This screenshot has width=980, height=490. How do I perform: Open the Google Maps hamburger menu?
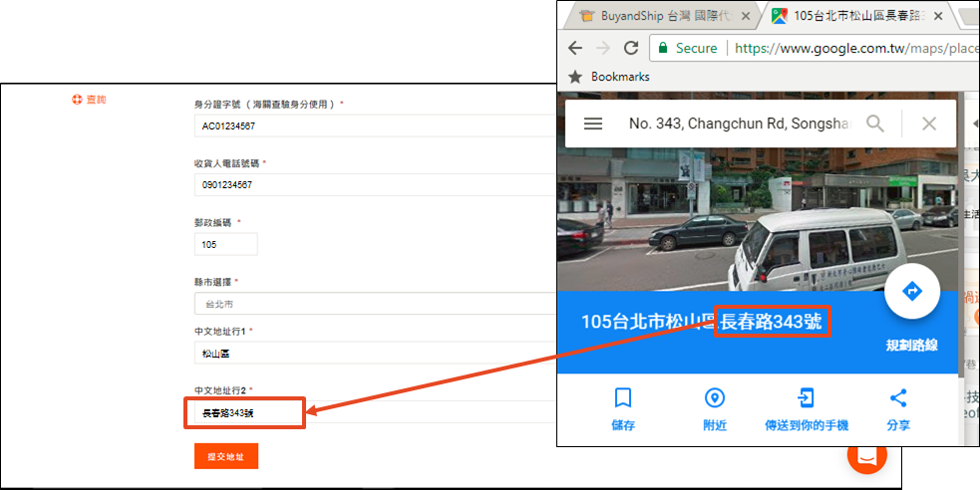593,123
